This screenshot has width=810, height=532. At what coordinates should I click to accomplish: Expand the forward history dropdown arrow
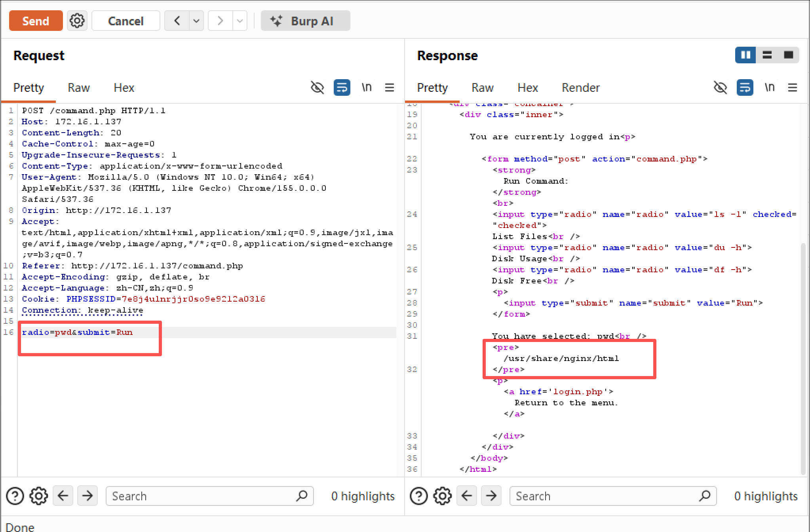(240, 21)
